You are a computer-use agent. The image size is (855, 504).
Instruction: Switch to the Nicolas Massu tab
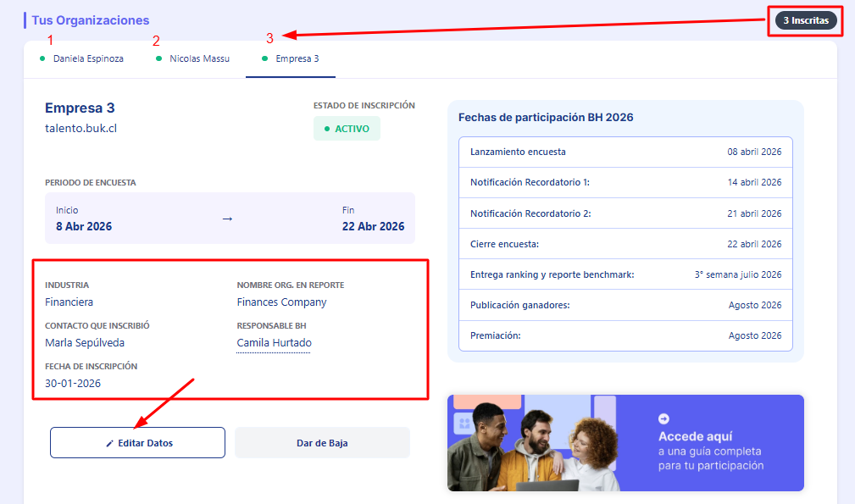(198, 58)
